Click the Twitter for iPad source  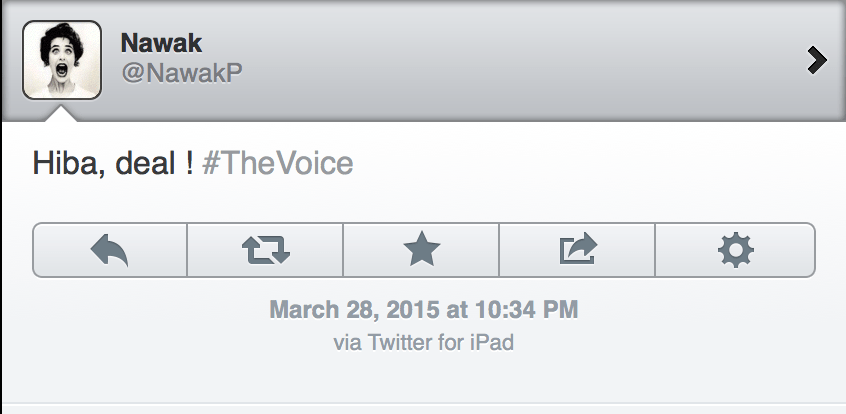[x=440, y=342]
